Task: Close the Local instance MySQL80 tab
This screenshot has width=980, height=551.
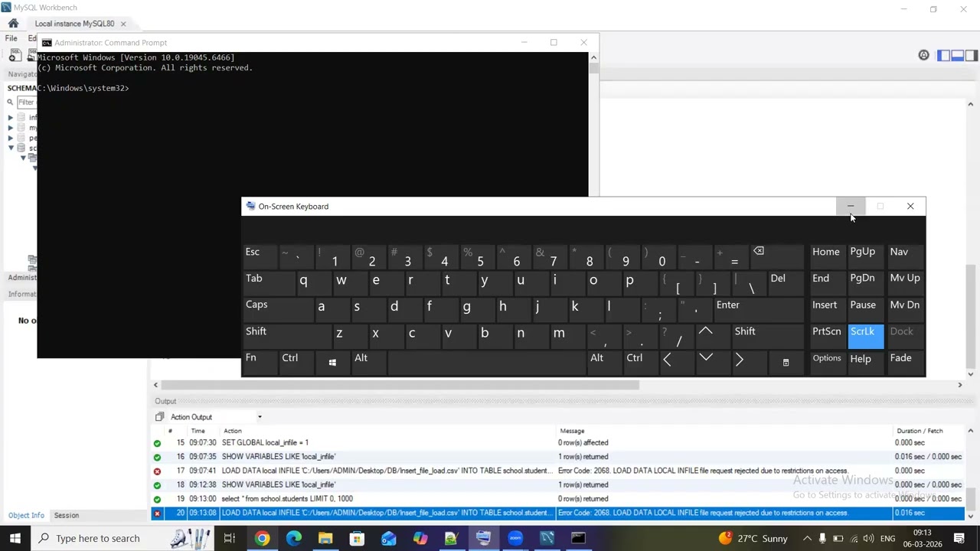Action: click(x=122, y=24)
